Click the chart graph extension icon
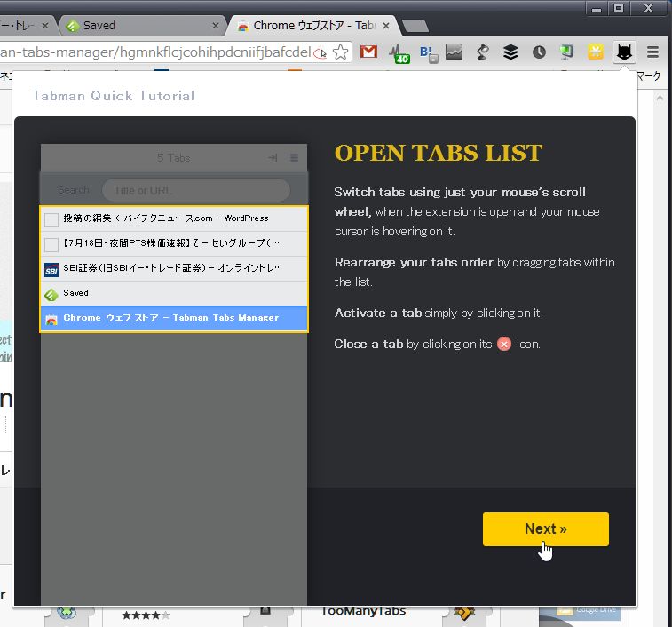 pos(454,52)
